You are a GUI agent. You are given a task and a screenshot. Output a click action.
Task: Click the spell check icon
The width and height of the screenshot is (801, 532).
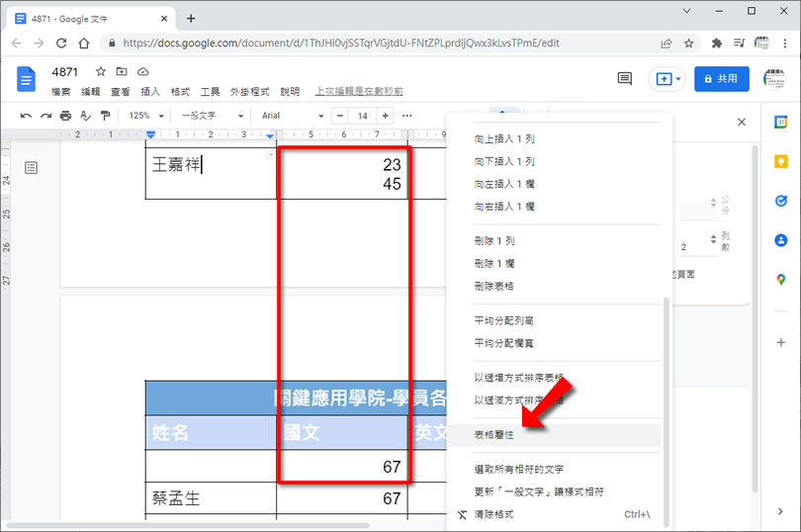85,116
